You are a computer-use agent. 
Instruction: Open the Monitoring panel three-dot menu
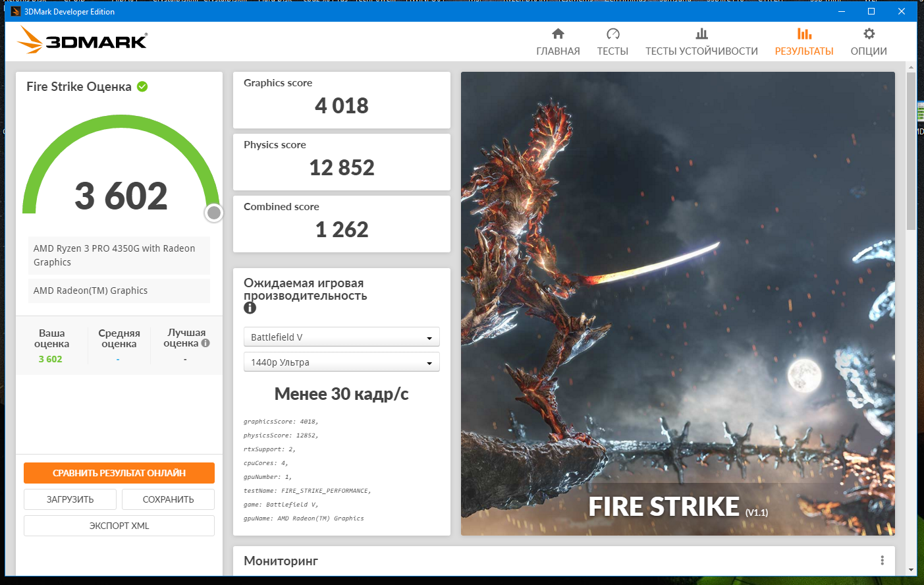(882, 560)
